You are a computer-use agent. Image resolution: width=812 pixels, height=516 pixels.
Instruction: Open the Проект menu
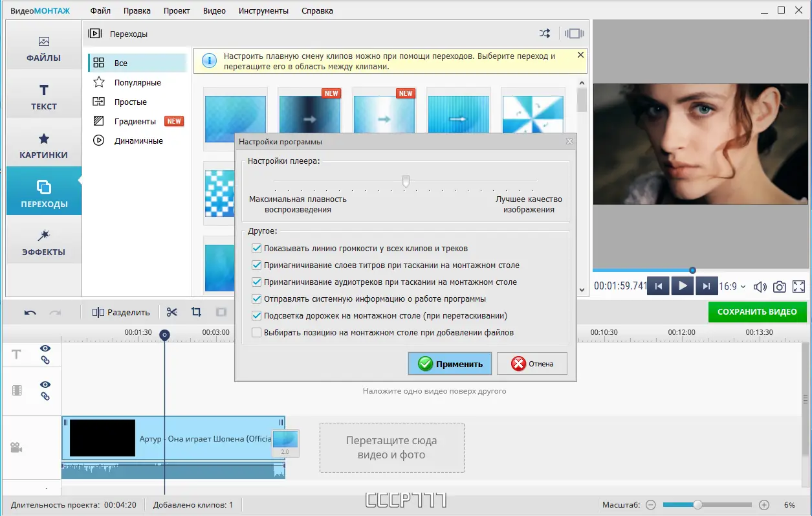(177, 11)
